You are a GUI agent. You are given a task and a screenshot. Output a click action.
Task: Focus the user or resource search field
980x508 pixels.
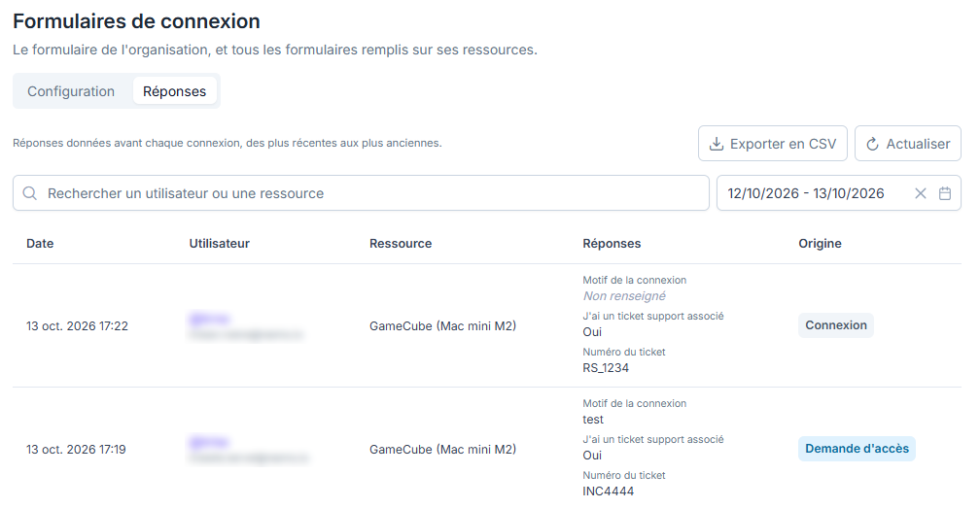pyautogui.click(x=361, y=193)
